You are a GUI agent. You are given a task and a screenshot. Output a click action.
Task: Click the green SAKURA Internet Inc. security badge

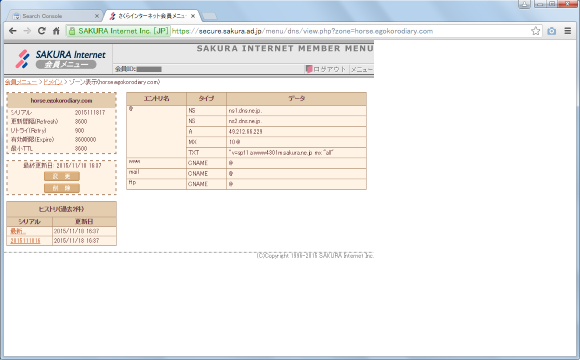tap(118, 31)
